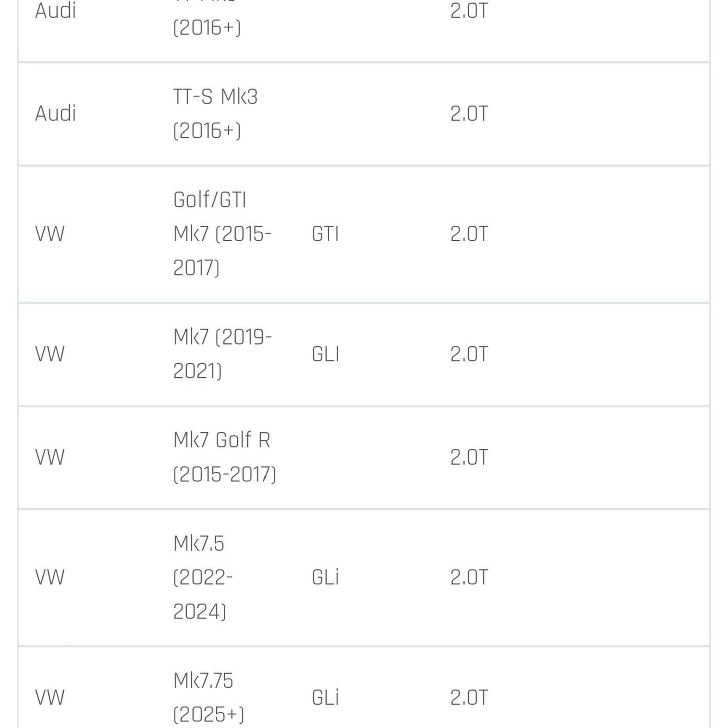Select Audi in the TT-S Mk3 row

[55, 113]
